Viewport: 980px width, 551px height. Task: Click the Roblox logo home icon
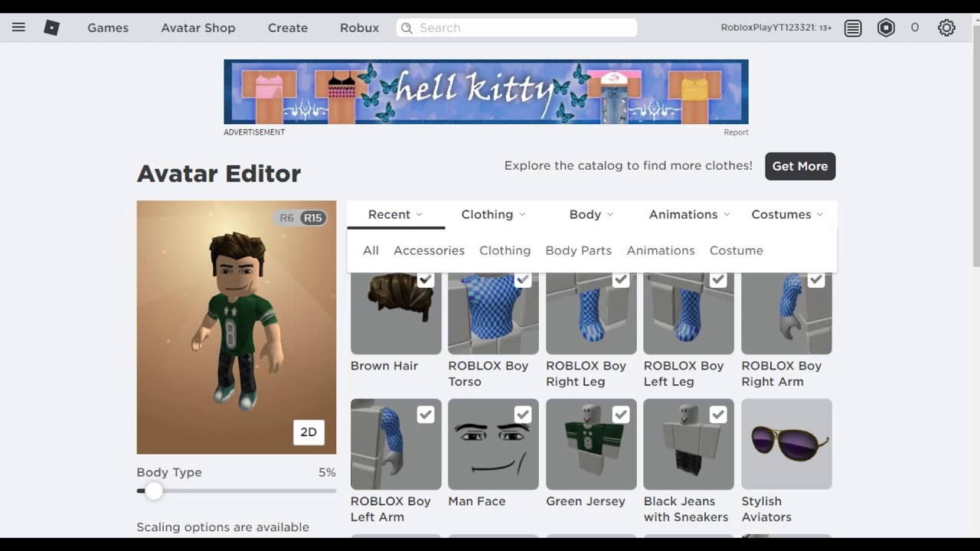51,28
